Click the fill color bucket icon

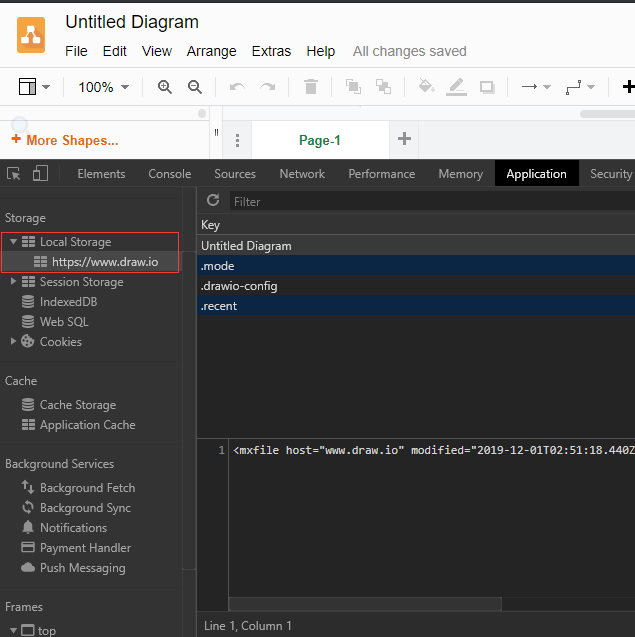(426, 86)
